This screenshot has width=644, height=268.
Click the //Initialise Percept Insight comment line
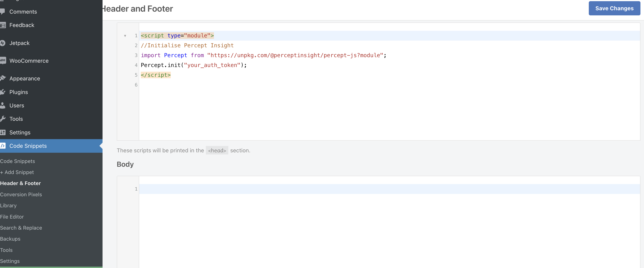[187, 46]
